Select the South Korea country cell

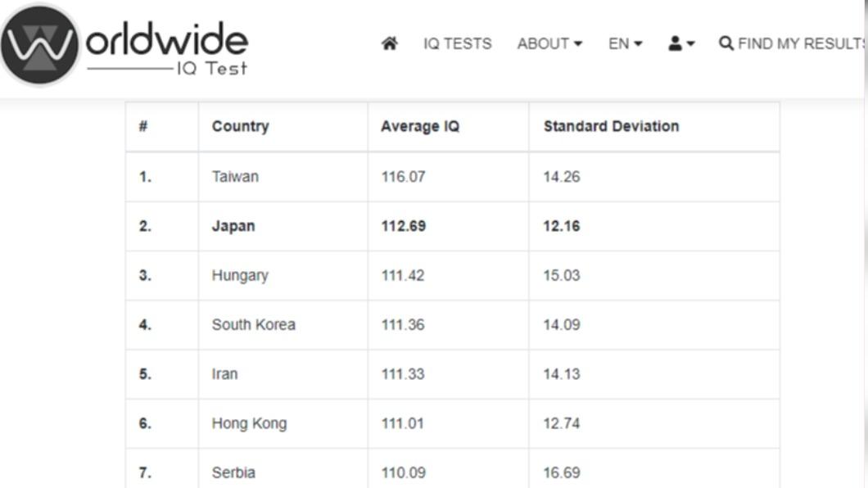(254, 325)
